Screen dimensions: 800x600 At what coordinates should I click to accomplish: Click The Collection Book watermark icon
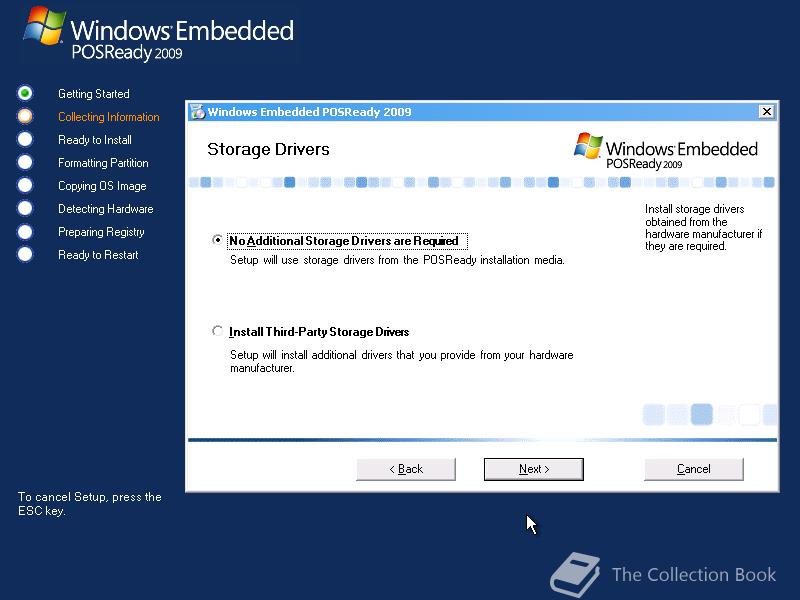pos(575,574)
